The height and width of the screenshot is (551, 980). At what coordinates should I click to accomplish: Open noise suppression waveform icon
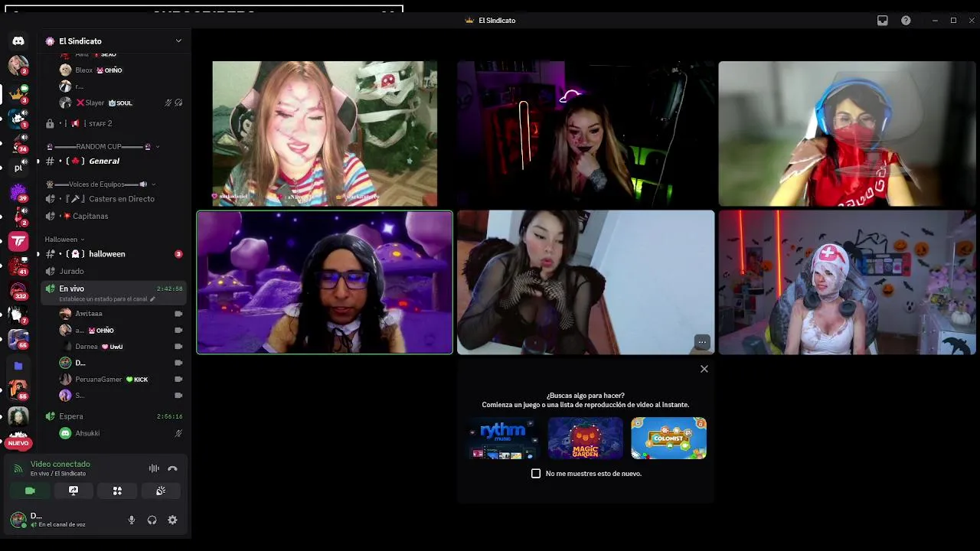tap(154, 468)
